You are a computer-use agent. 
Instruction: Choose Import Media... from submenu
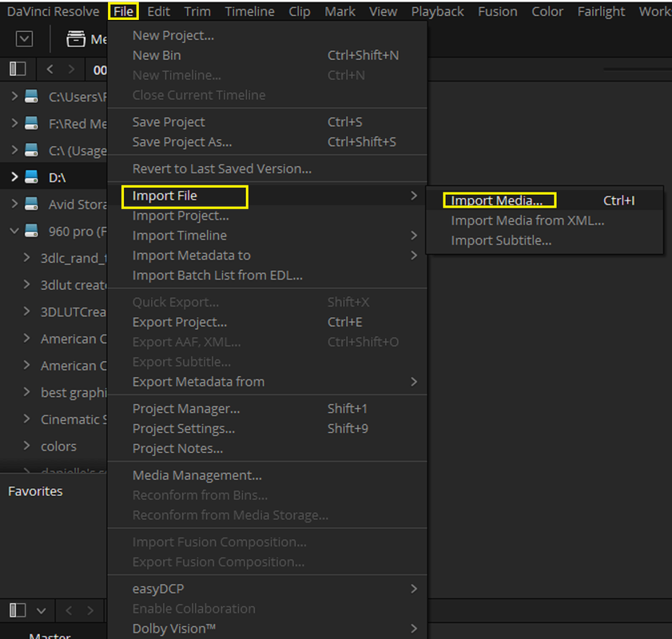pyautogui.click(x=544, y=200)
